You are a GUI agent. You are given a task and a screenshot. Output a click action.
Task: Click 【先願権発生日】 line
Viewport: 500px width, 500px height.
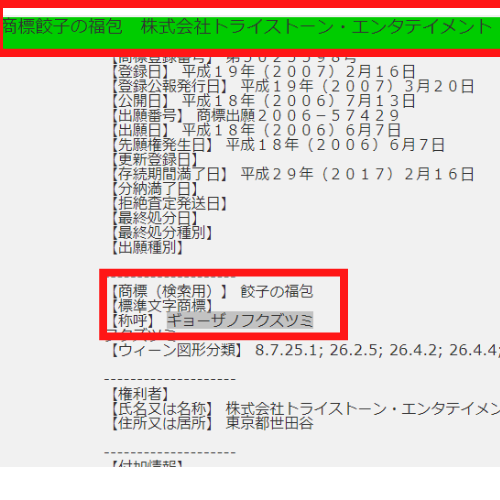[x=278, y=145]
